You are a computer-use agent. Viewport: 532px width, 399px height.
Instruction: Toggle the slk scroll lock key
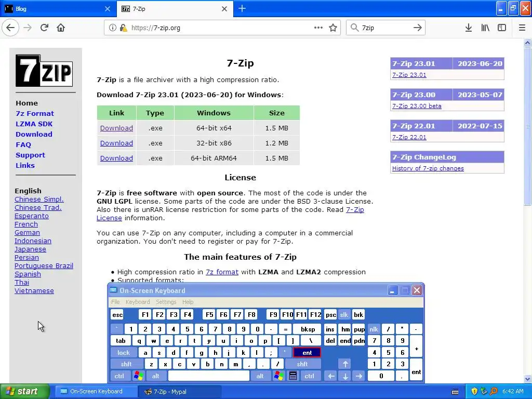tap(344, 314)
